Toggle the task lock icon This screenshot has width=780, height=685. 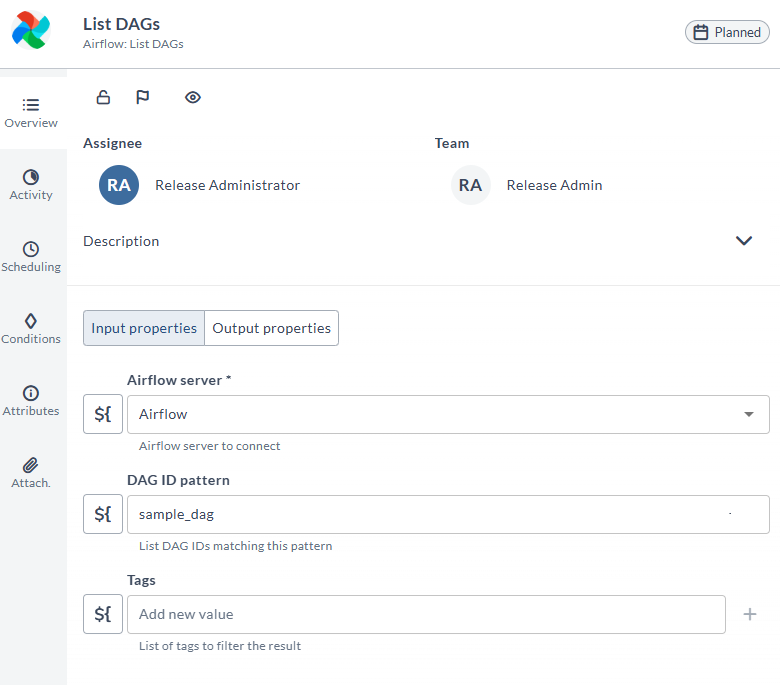(x=103, y=97)
